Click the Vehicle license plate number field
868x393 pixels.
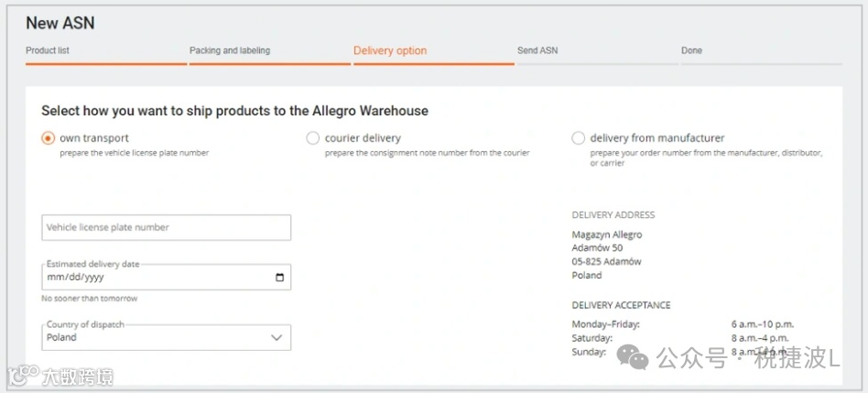(x=166, y=227)
